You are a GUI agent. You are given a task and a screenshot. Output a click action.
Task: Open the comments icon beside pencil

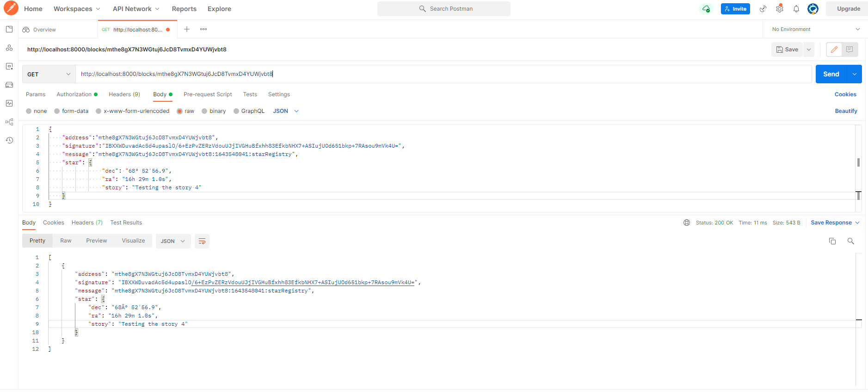pyautogui.click(x=850, y=50)
